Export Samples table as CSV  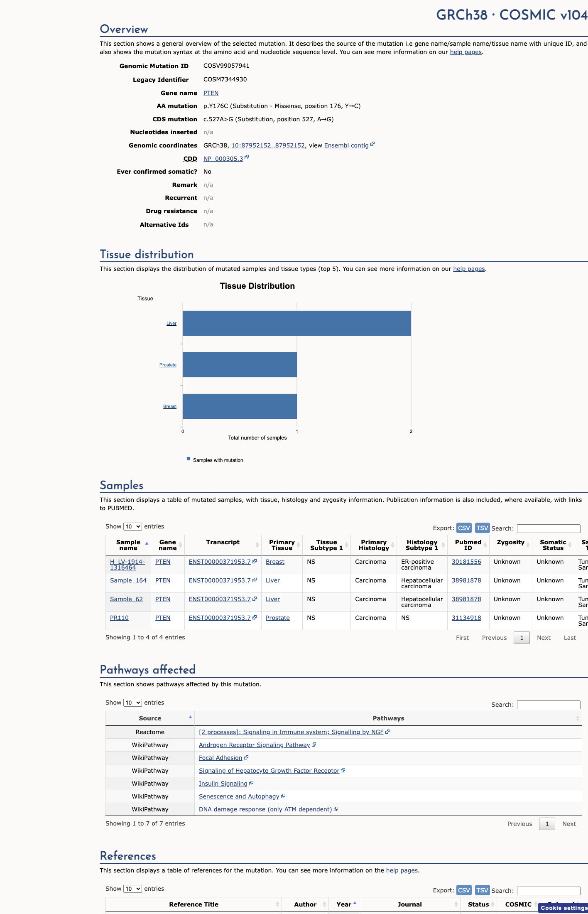pos(464,528)
